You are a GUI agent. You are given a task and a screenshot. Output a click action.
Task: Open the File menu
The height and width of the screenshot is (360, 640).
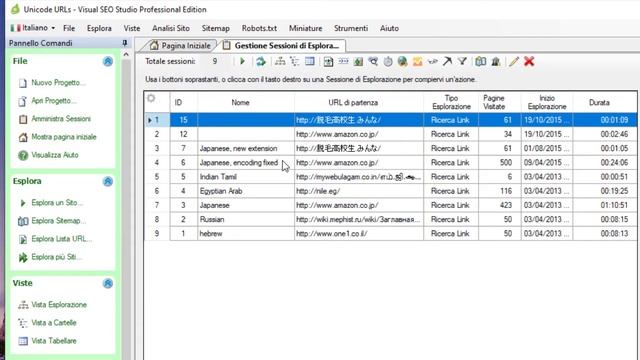point(69,28)
